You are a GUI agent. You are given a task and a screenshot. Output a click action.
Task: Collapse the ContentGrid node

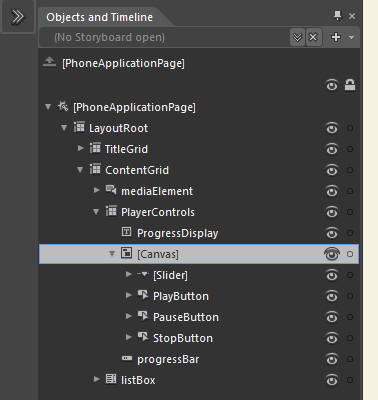80,170
